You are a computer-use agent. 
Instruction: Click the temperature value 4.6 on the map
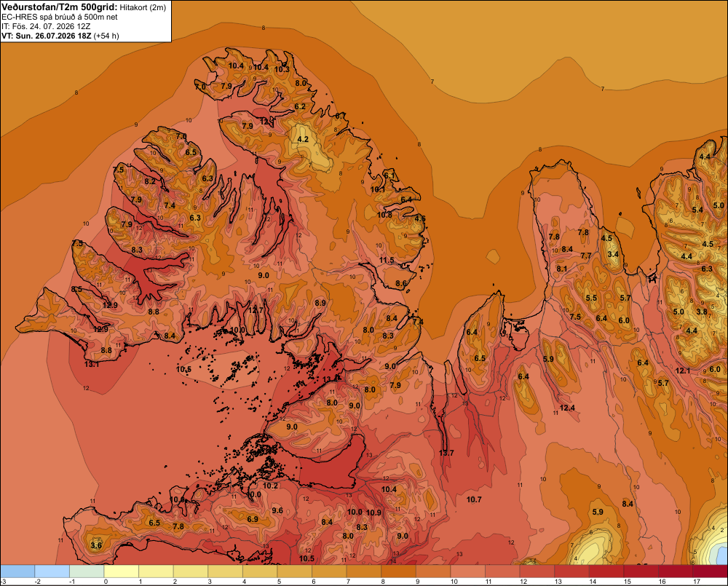click(420, 218)
